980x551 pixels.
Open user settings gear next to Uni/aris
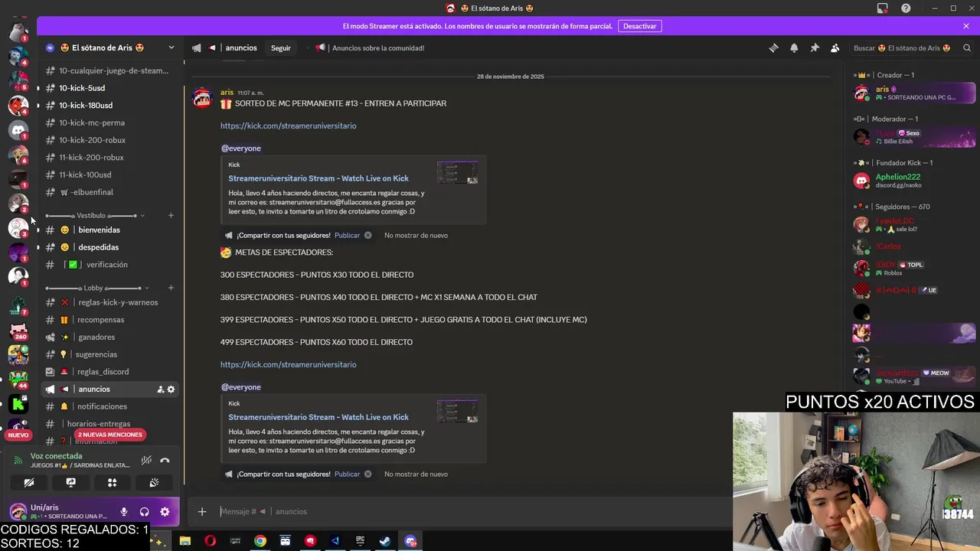coord(165,511)
